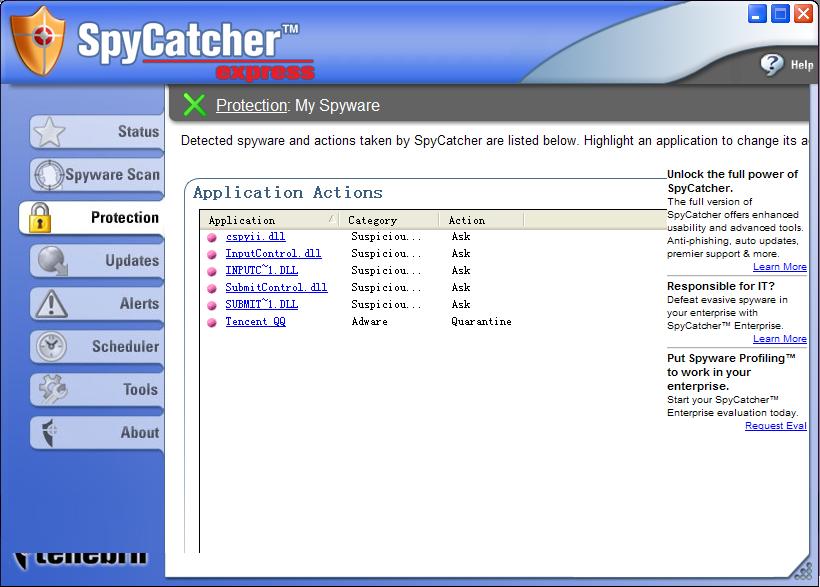Switch to the Alerts section

tap(97, 303)
